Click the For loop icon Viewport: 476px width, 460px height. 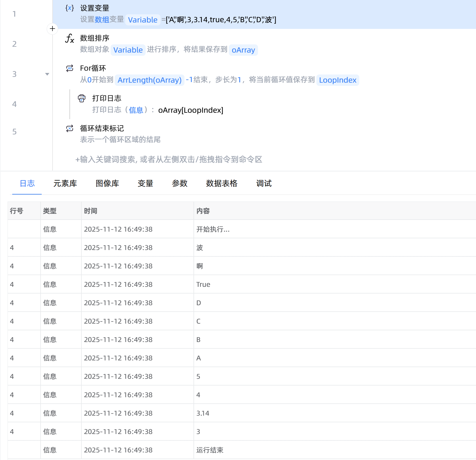click(x=69, y=68)
